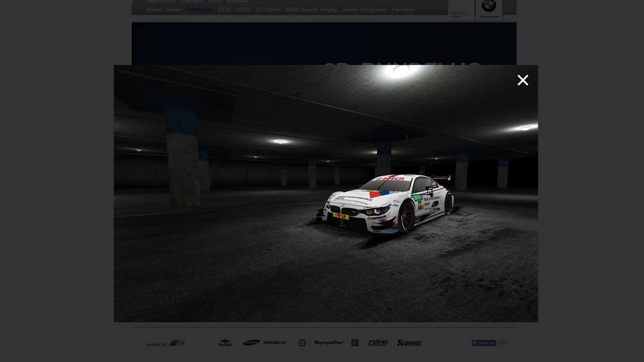The image size is (644, 362).
Task: Open the News section
Action: [173, 10]
